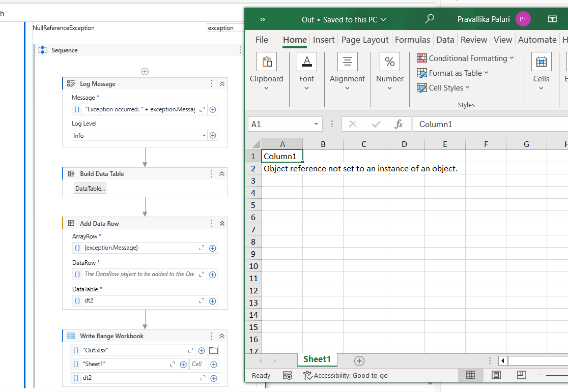Click the search magnifier in Excel title bar
The height and width of the screenshot is (392, 568).
430,19
